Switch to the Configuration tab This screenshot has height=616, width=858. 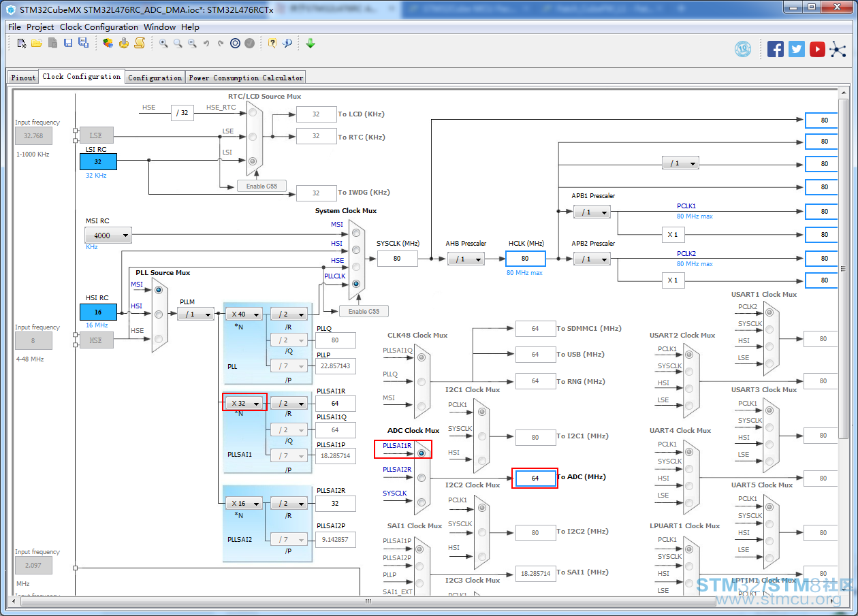click(x=155, y=78)
